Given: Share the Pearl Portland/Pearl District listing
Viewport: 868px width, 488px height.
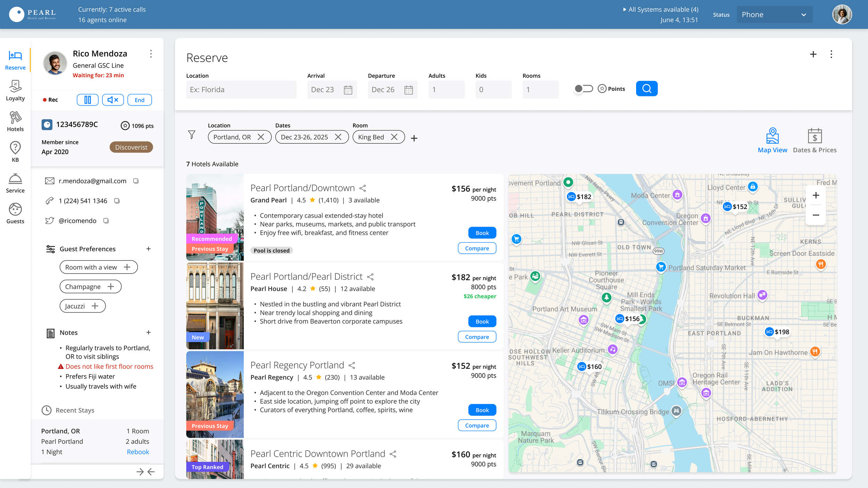Looking at the screenshot, I should 370,277.
